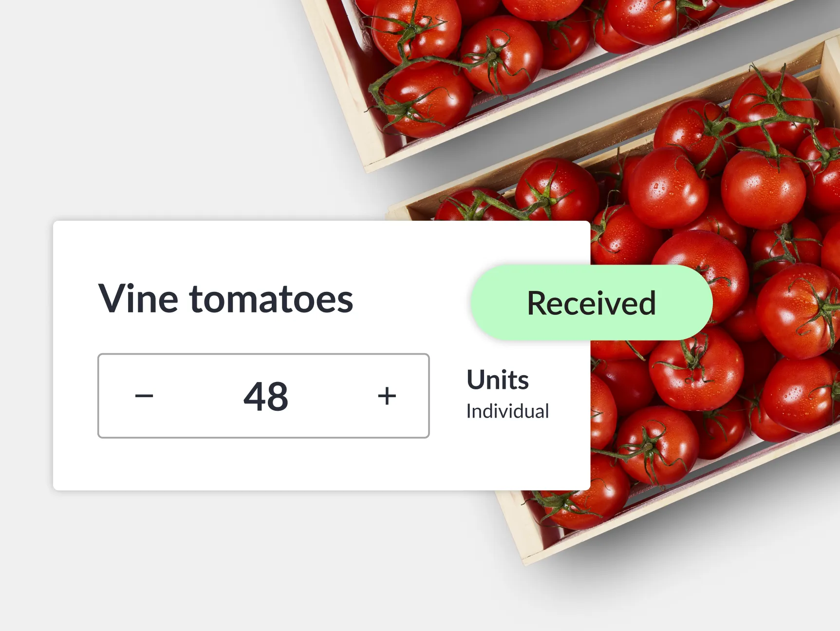Click the Individual unit type text
Image resolution: width=840 pixels, height=631 pixels.
pyautogui.click(x=507, y=411)
